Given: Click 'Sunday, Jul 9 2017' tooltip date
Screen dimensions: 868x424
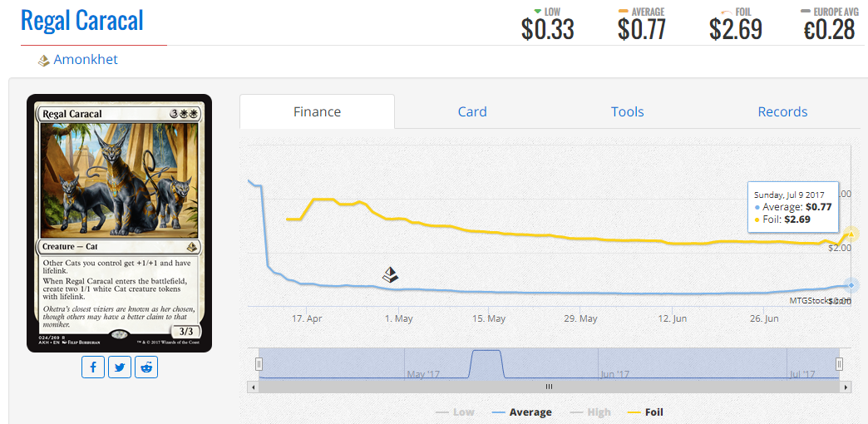Looking at the screenshot, I should click(789, 195).
